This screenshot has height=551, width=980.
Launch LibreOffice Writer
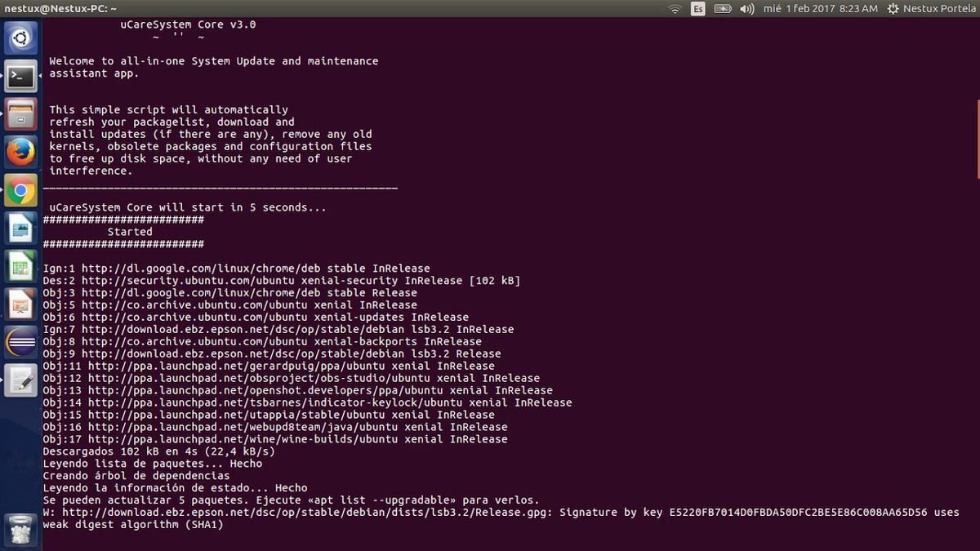20,229
